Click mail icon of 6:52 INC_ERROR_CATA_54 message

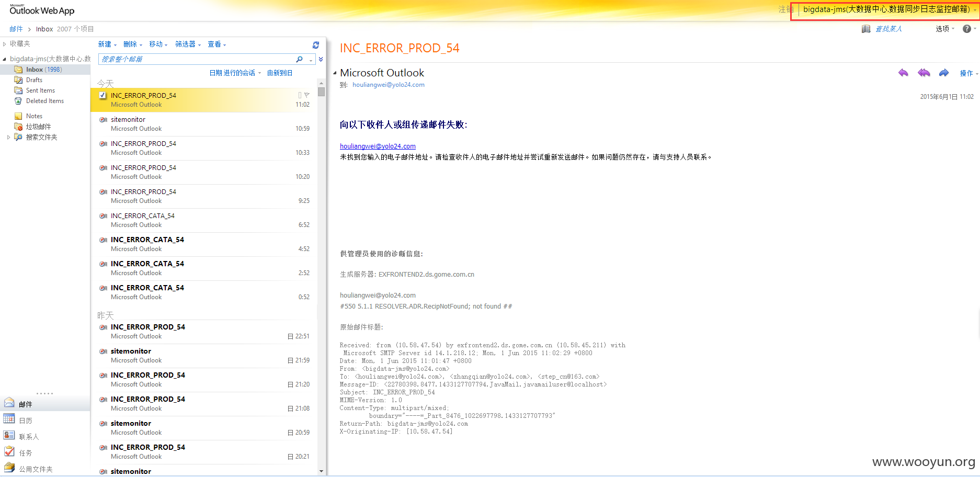pos(104,216)
